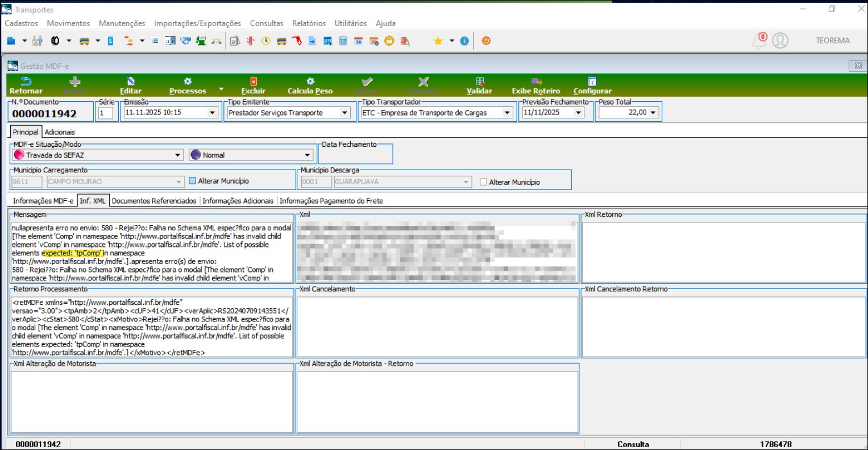Switch to the Documentos Referenciados tab
The width and height of the screenshot is (868, 450).
(x=154, y=201)
